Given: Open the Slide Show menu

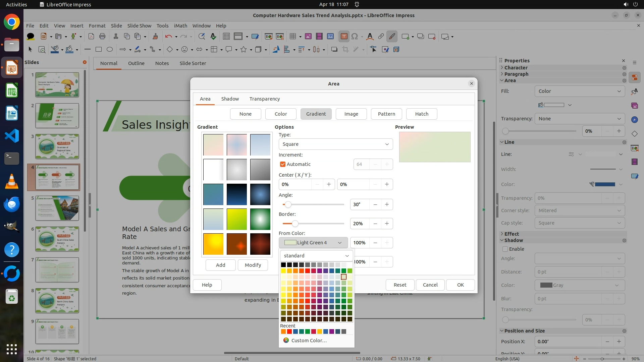Looking at the screenshot, I should 139,26.
